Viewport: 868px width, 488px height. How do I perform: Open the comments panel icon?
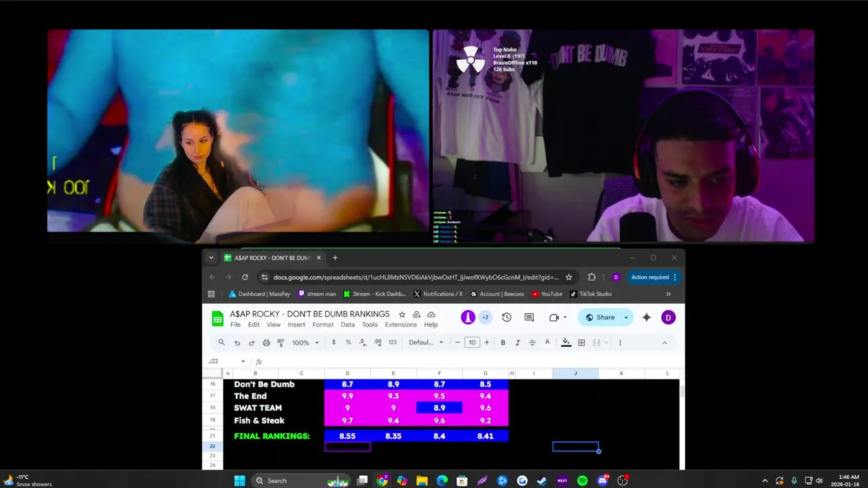[x=529, y=317]
